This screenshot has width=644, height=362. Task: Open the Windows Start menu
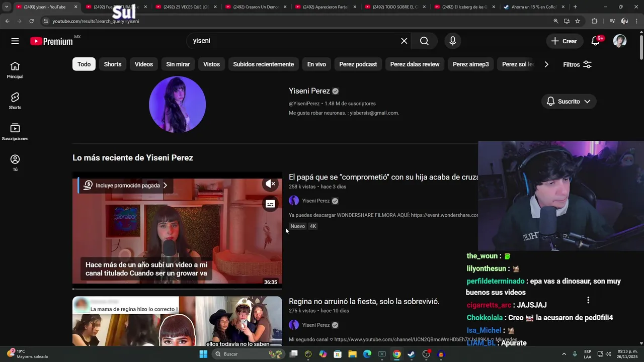(203, 354)
